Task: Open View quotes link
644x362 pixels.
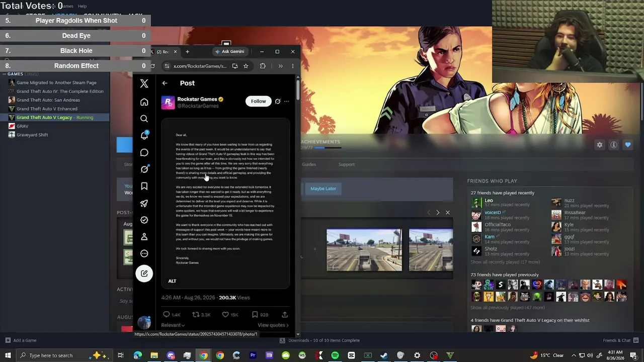Action: point(273,325)
